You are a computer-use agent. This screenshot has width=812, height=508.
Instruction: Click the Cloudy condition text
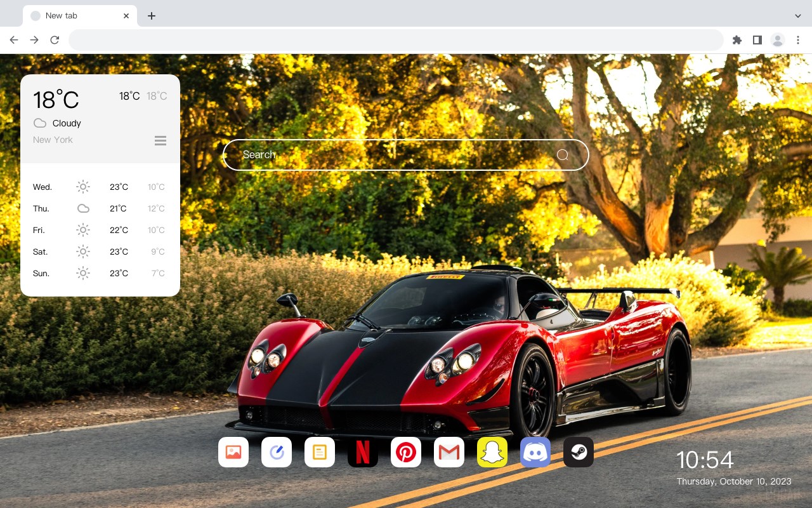pos(67,123)
